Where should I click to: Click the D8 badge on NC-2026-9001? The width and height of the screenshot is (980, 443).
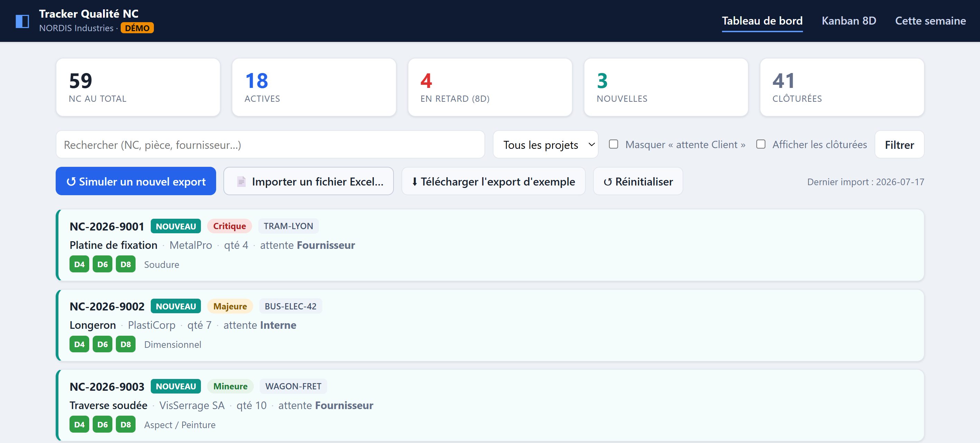click(126, 264)
